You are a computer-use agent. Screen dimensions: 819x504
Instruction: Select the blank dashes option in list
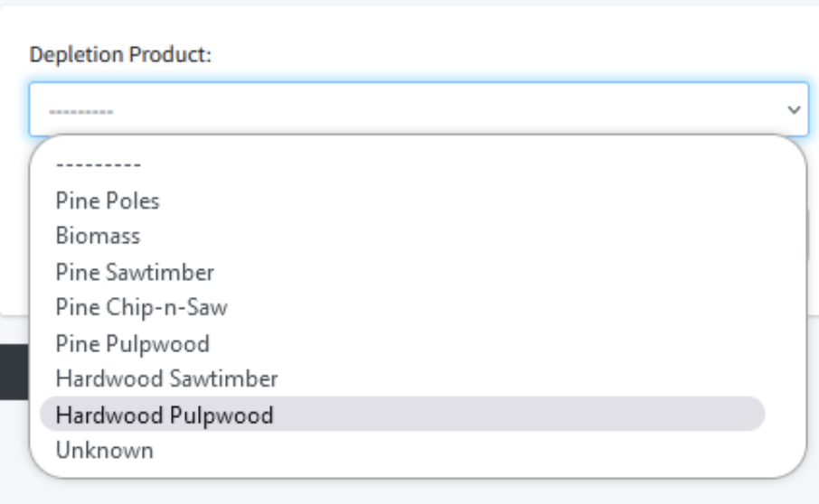coord(98,165)
